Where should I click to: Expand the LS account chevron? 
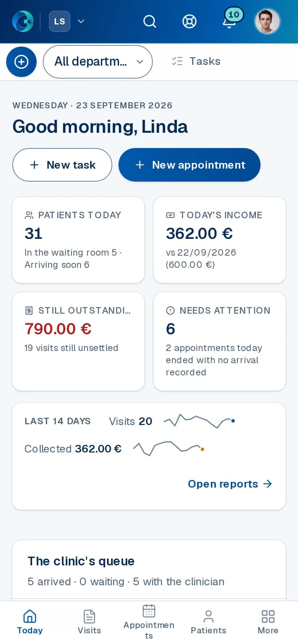(81, 21)
